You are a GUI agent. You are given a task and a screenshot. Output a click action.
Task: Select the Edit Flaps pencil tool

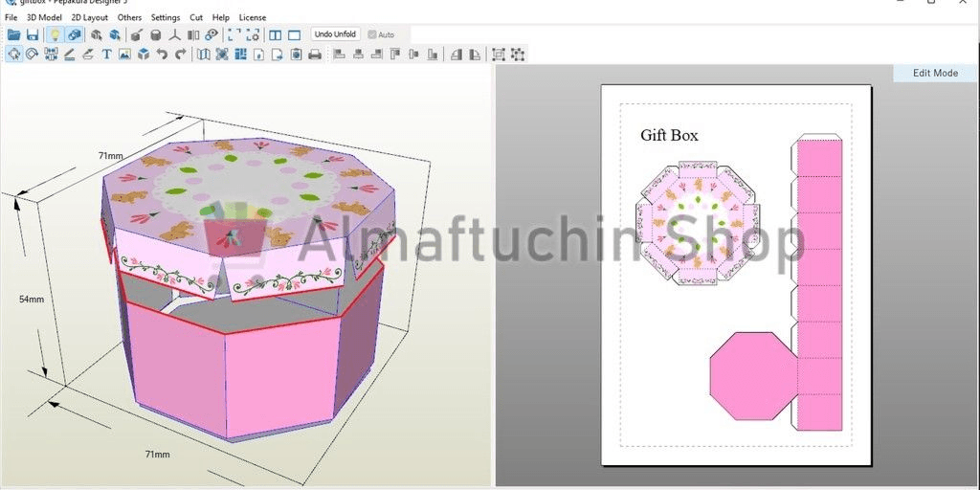click(x=69, y=55)
